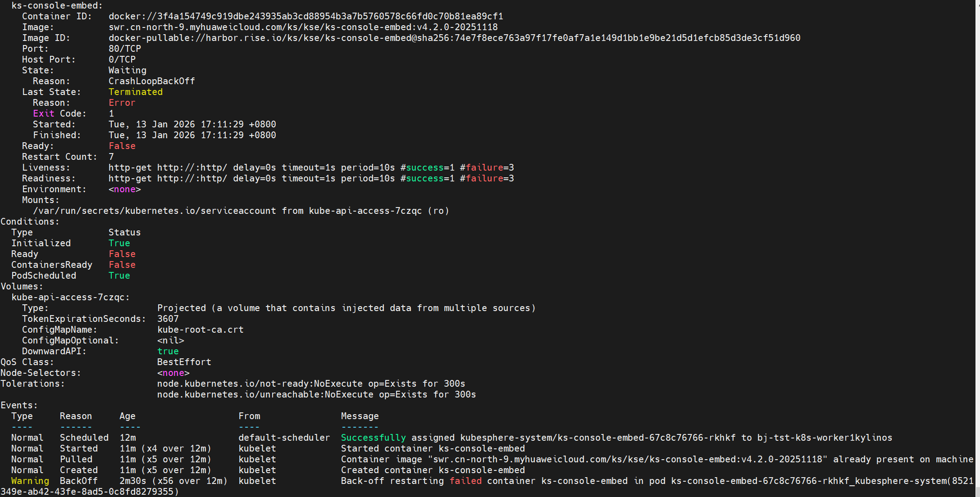Image resolution: width=980 pixels, height=497 pixels.
Task: Click the docker-pullable harbor.rise.io Image ID
Action: [x=454, y=38]
